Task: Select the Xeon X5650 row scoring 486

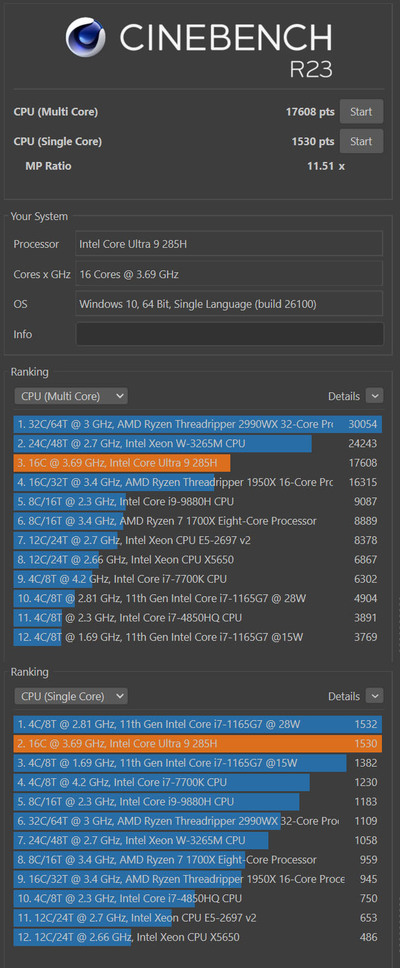Action: point(198,937)
